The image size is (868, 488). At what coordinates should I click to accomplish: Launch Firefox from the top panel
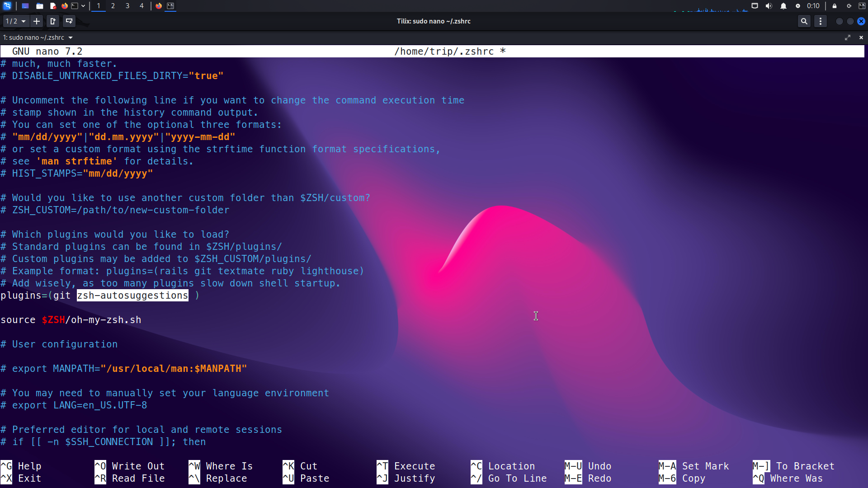pos(65,6)
